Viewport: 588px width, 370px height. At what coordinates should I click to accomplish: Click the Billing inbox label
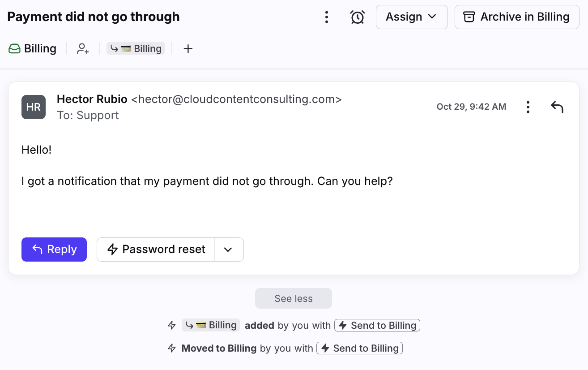pyautogui.click(x=33, y=48)
